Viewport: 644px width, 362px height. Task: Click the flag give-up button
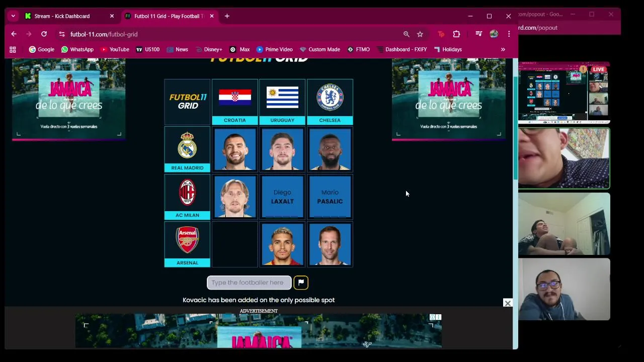[x=301, y=283]
